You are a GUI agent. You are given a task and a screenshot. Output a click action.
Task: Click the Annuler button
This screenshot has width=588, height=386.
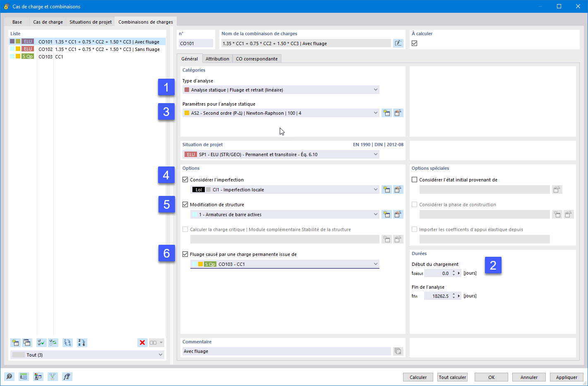[529, 377]
